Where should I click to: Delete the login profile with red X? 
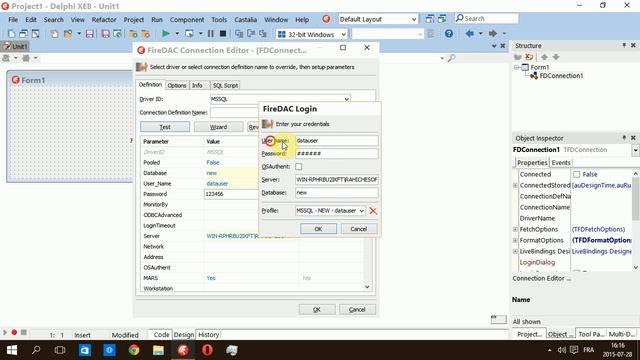pos(373,211)
